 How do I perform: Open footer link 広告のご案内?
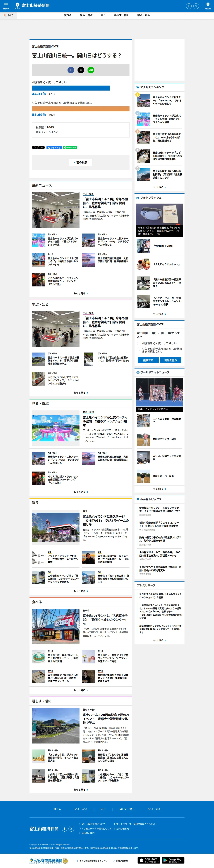click(x=87, y=833)
